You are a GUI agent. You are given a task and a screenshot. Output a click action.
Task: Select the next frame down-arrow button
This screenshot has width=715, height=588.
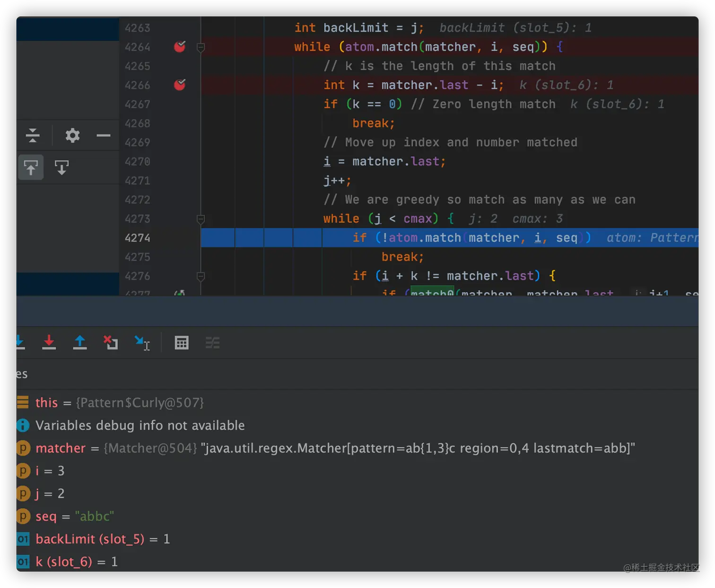(x=61, y=167)
